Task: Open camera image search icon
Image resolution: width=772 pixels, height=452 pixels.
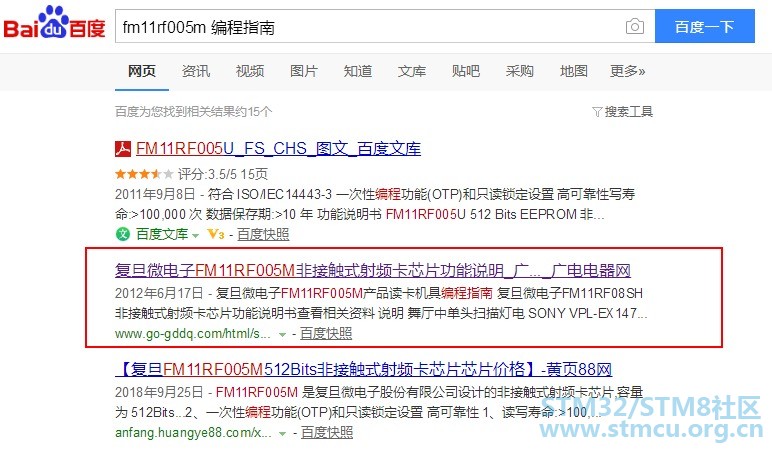Action: click(635, 26)
